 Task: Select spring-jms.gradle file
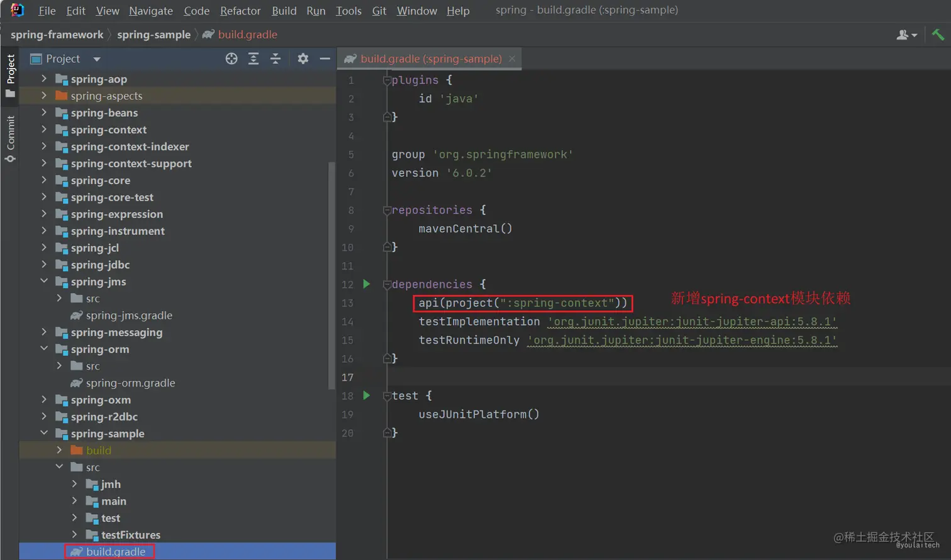point(129,316)
